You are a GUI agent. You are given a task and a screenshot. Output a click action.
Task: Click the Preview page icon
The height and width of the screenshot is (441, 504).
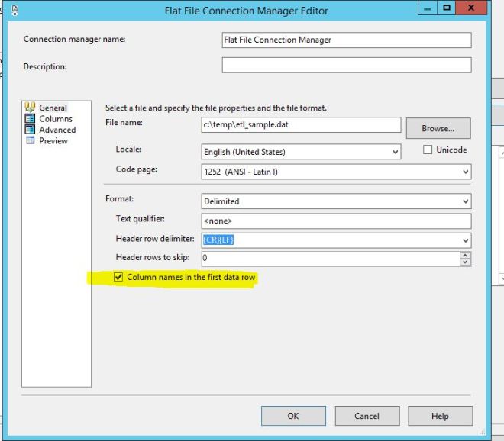[x=31, y=141]
